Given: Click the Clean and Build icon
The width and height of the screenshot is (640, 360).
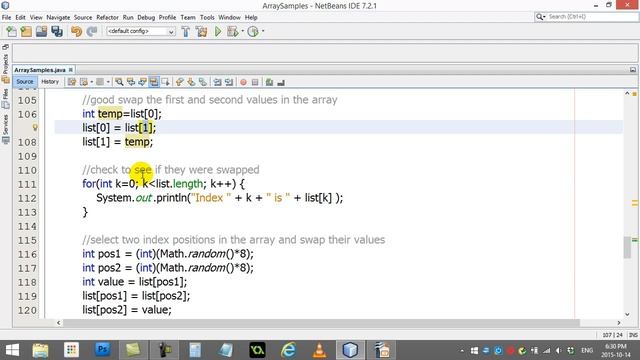Looking at the screenshot, I should [x=201, y=31].
